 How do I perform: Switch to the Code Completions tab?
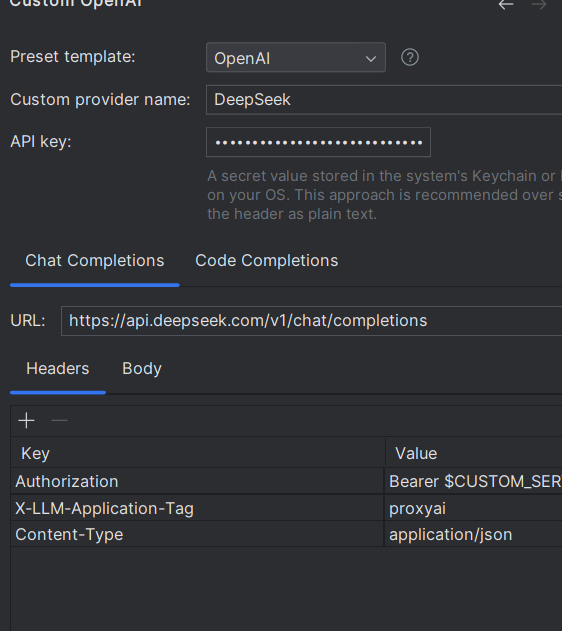(266, 261)
